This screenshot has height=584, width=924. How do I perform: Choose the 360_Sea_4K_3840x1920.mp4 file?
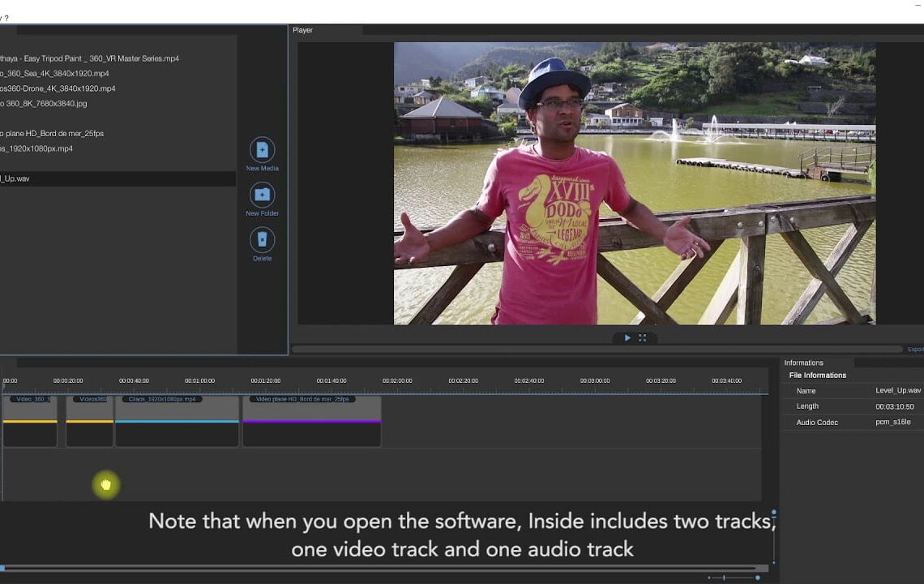point(57,73)
